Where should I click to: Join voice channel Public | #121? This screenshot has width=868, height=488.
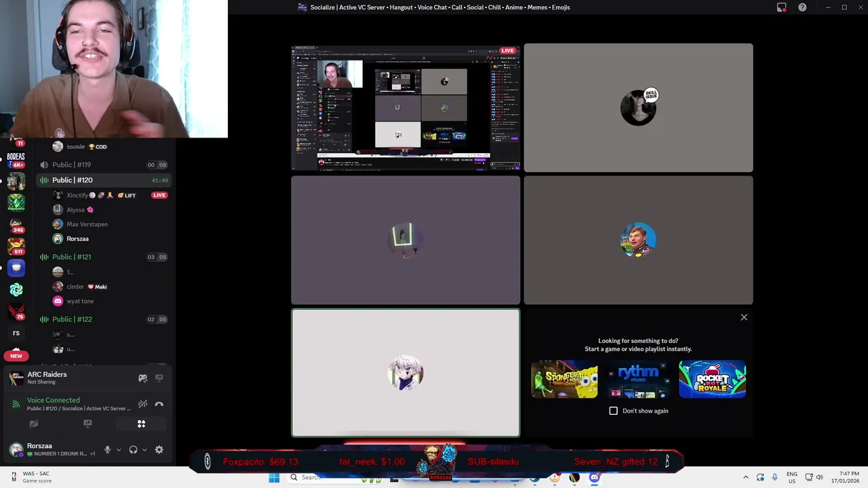pos(102,257)
